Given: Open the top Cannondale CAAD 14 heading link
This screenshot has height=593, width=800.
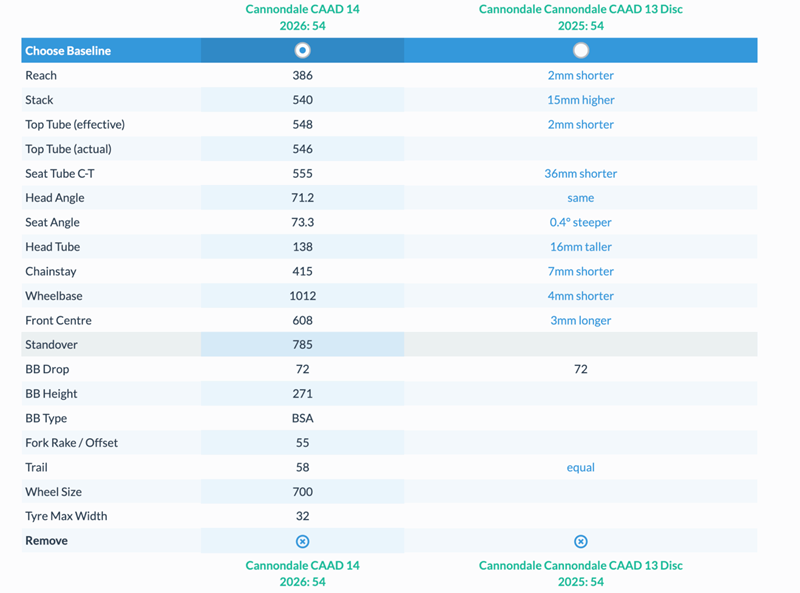Looking at the screenshot, I should tap(303, 10).
